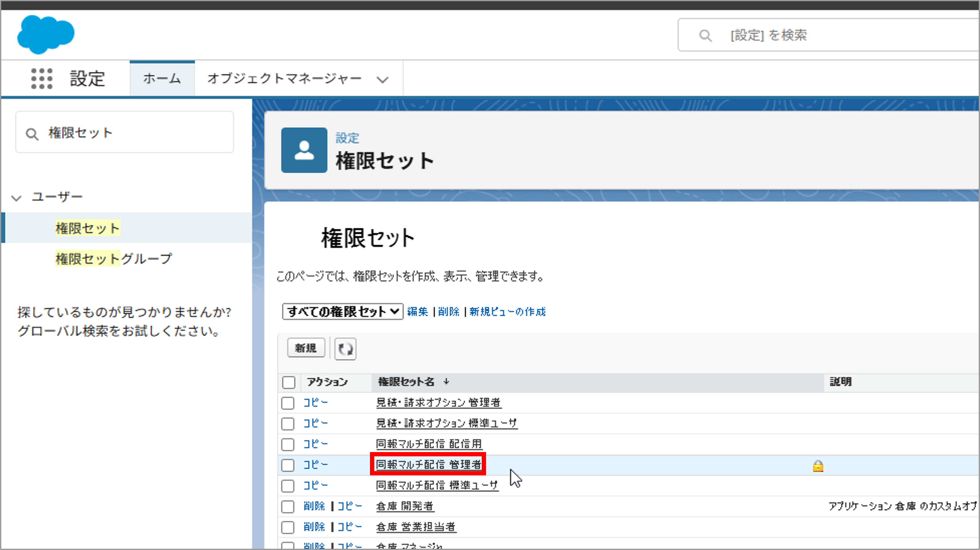Screen dimensions: 980x550
Task: Check the 同報マルチ配信 管理者 row checkbox
Action: click(x=288, y=465)
